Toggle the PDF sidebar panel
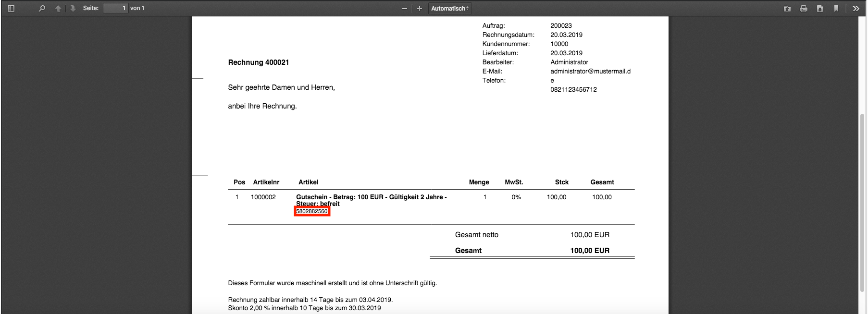 coord(11,8)
